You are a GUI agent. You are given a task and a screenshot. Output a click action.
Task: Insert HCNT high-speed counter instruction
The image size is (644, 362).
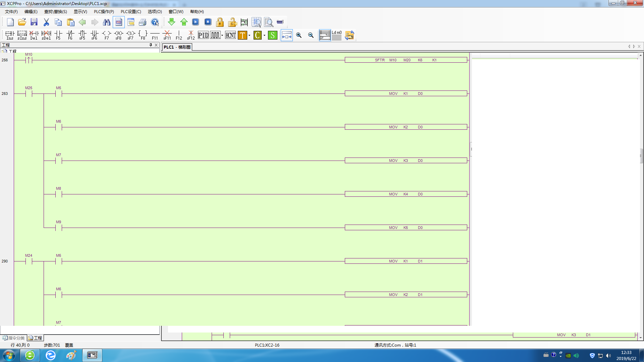pos(230,35)
